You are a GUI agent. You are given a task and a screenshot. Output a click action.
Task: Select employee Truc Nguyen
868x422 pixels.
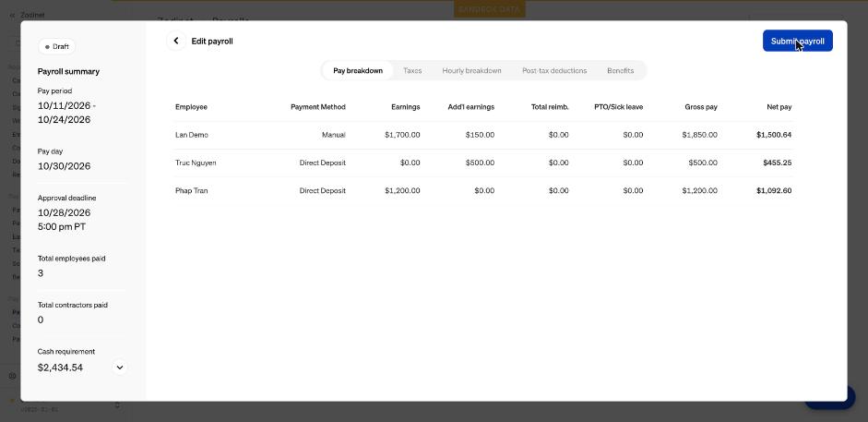pyautogui.click(x=196, y=163)
